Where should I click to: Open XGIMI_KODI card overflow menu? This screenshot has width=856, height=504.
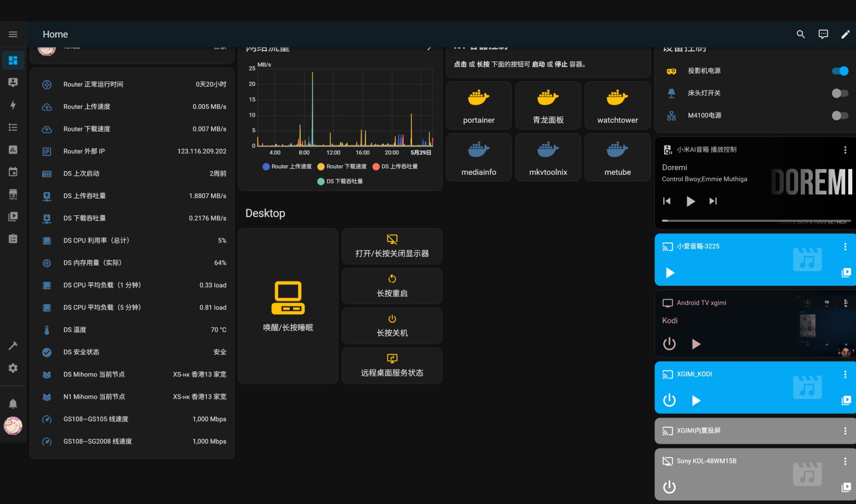pos(845,374)
